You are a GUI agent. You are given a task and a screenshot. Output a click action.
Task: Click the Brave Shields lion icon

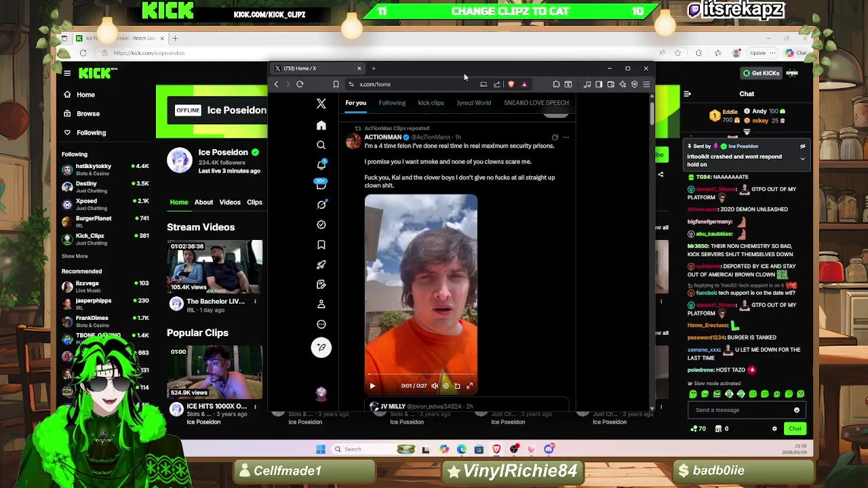(511, 84)
